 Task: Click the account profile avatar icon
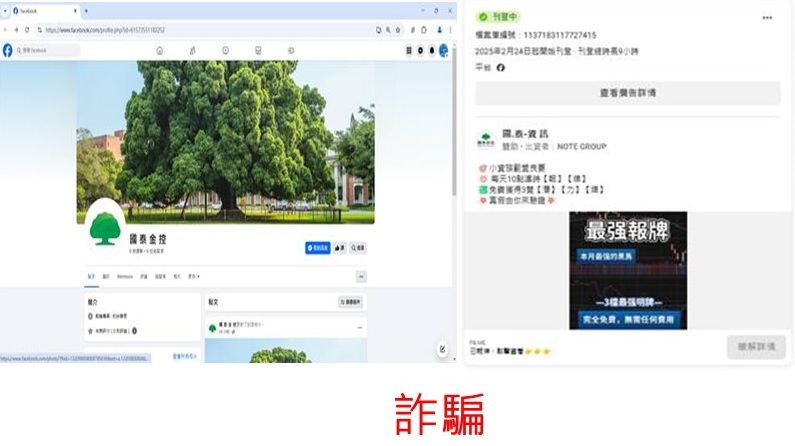444,51
